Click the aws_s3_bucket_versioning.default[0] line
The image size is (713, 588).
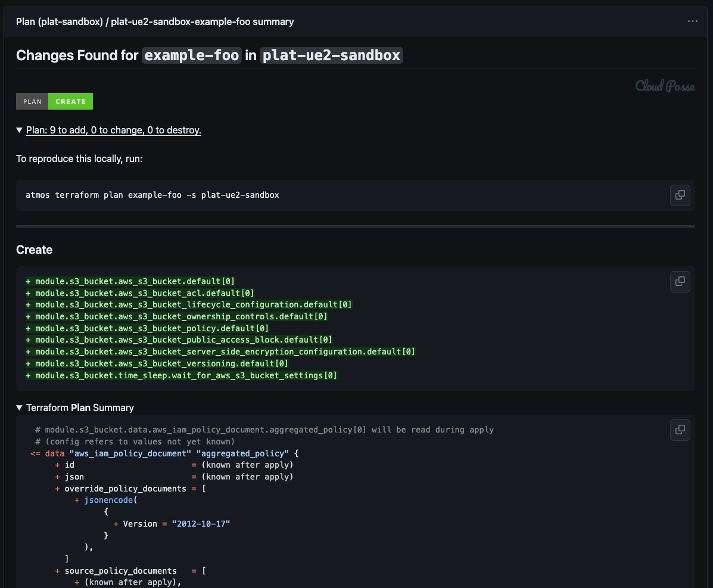point(157,363)
